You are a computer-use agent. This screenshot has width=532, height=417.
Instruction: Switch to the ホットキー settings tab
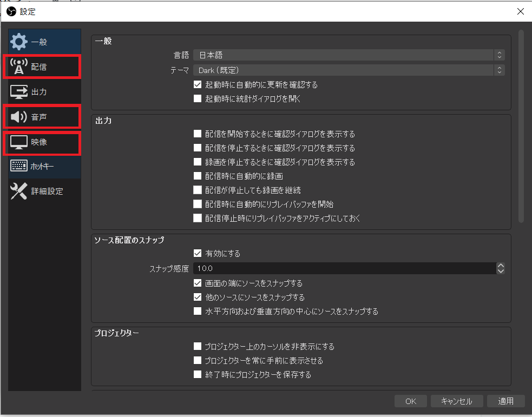44,166
